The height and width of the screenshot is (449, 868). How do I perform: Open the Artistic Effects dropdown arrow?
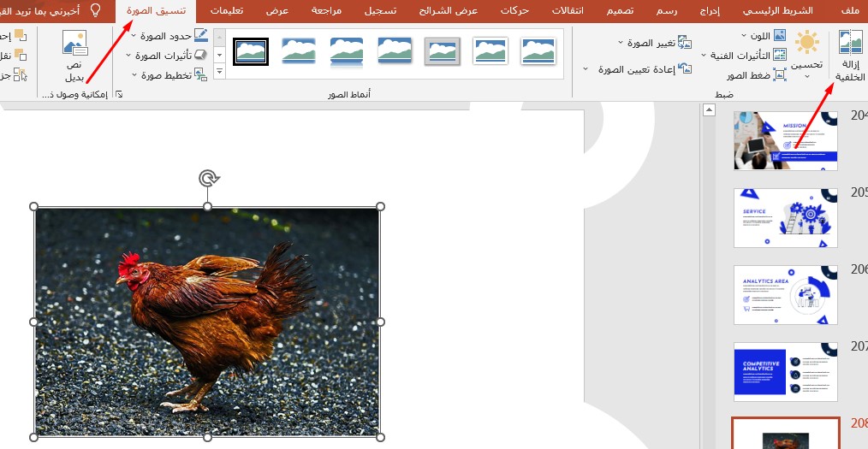coord(705,56)
